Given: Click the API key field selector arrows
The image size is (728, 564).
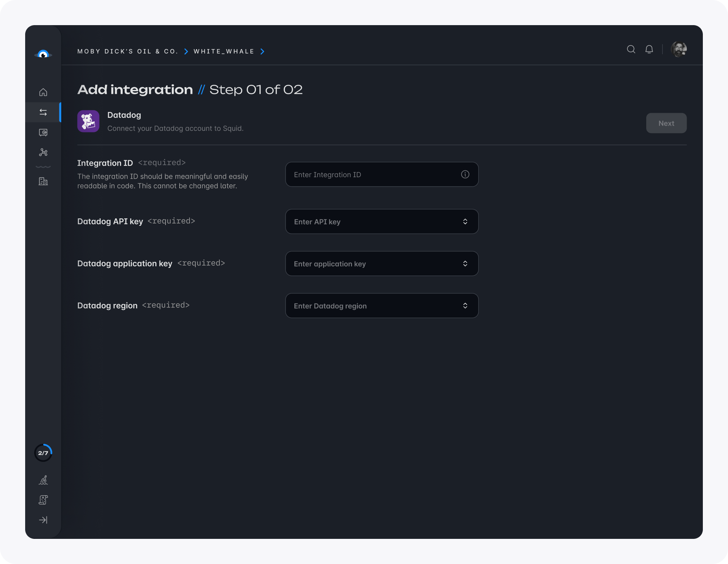Looking at the screenshot, I should pos(465,222).
